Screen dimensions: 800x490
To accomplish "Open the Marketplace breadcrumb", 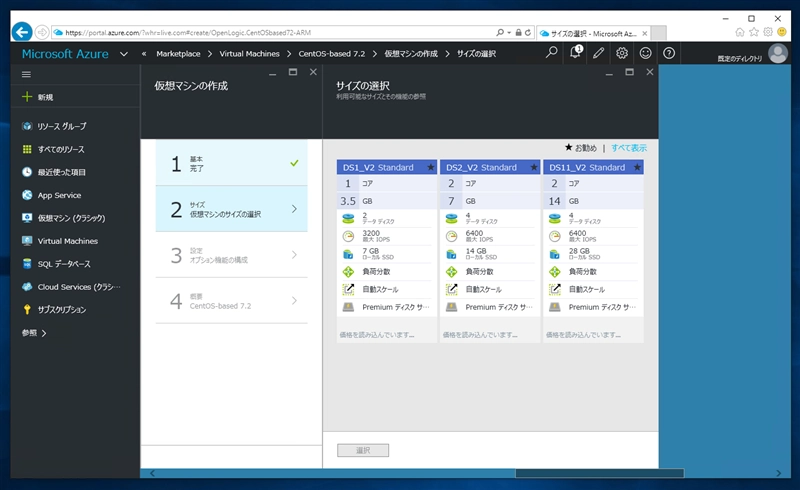I will (x=178, y=54).
